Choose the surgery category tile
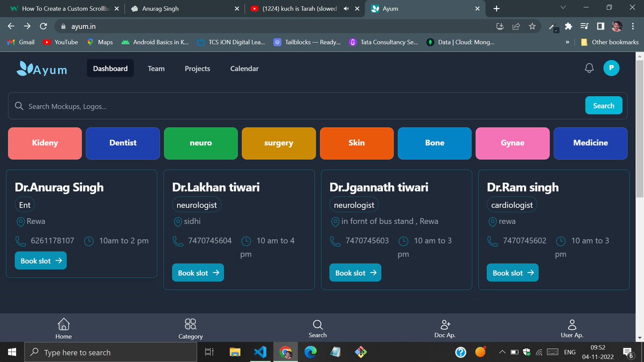This screenshot has height=362, width=644. (279, 143)
